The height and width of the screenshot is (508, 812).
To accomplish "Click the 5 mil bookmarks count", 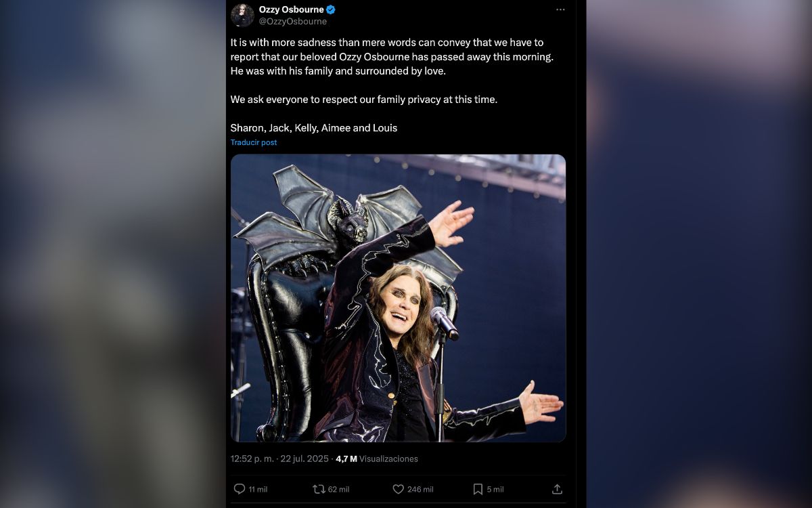I will (495, 489).
